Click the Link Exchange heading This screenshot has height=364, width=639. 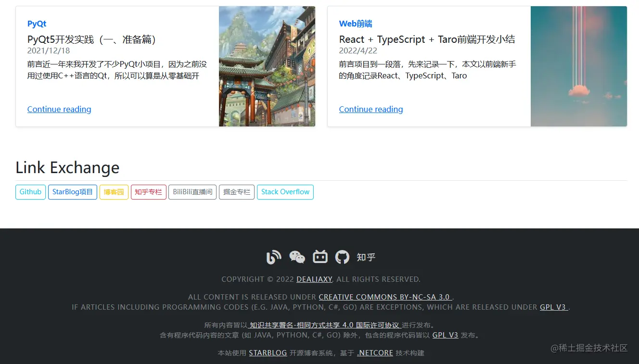67,167
